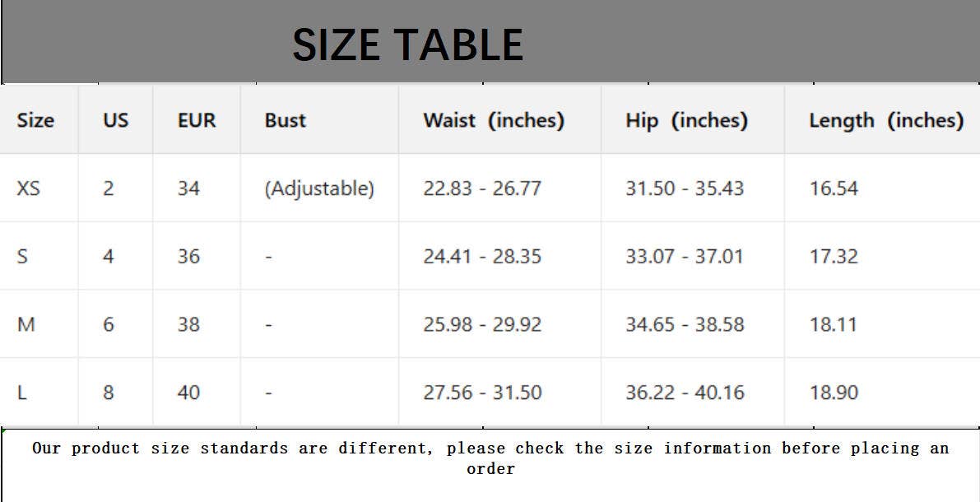The height and width of the screenshot is (502, 980).
Task: Select the M size row label
Action: point(26,324)
